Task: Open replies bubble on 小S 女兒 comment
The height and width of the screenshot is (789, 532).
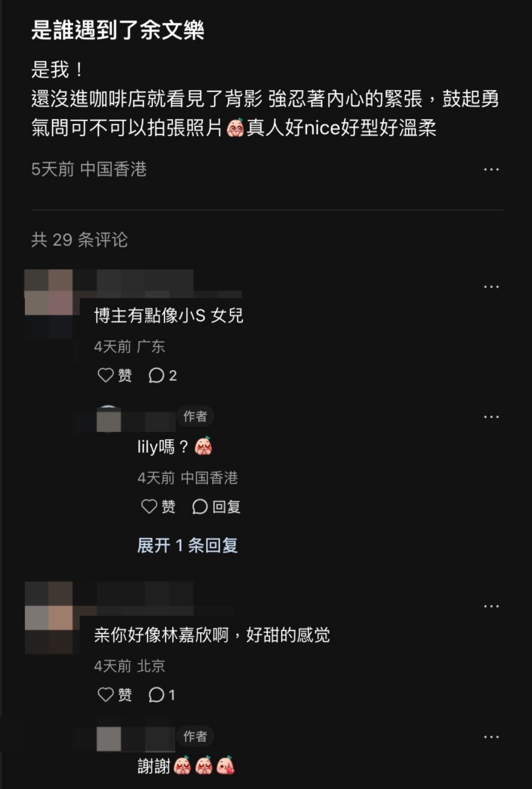Action: [163, 376]
